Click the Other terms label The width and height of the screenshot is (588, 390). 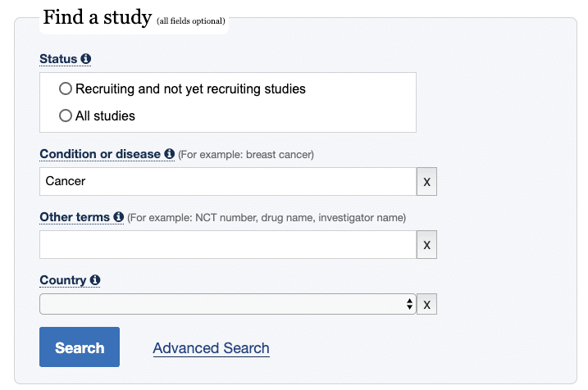tap(75, 217)
